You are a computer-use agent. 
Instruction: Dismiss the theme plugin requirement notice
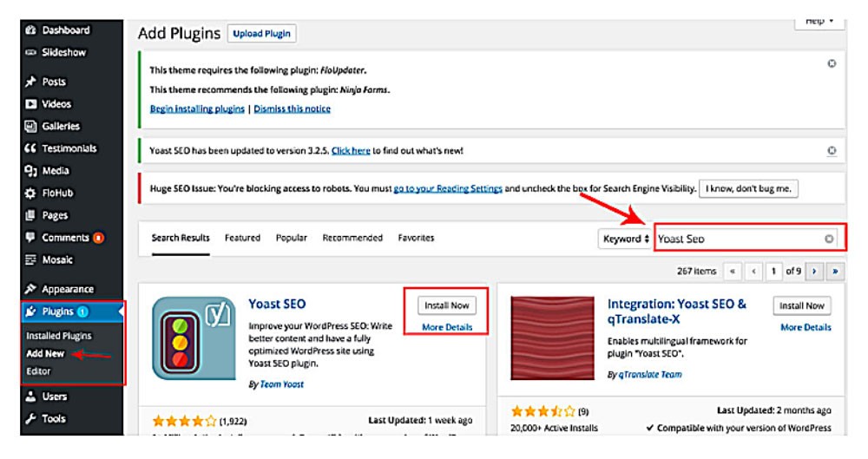click(x=832, y=63)
